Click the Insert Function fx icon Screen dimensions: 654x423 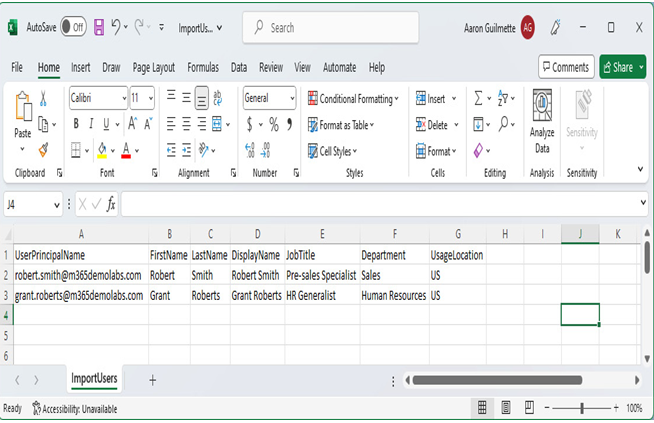[111, 204]
